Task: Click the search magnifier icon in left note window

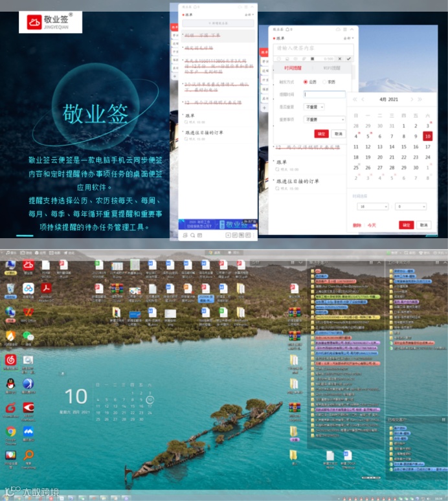Action: pos(192,235)
